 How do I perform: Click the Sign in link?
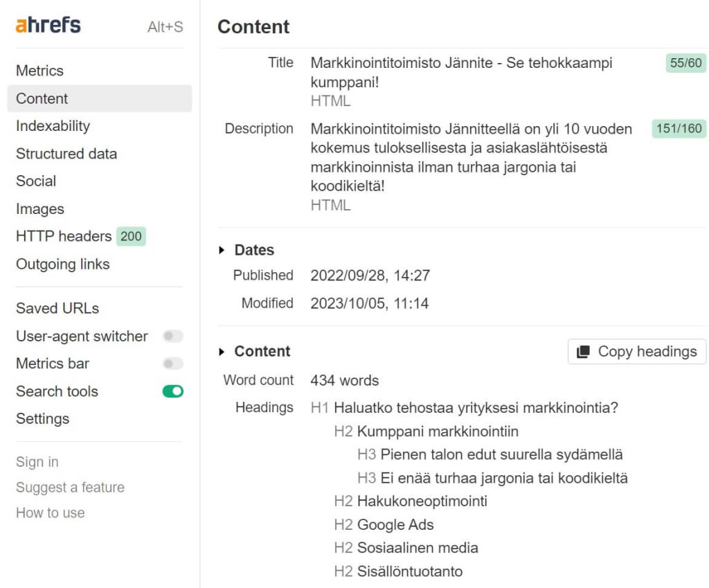click(x=37, y=462)
